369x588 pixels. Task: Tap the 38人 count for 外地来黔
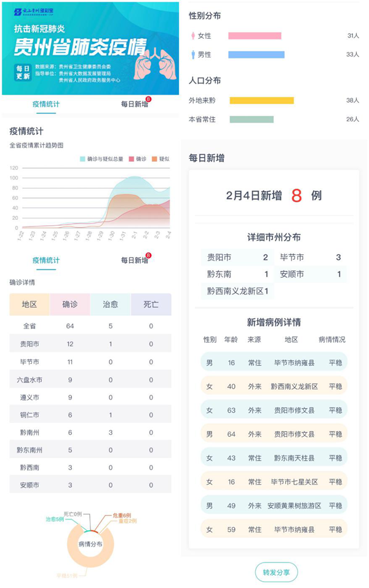(352, 100)
